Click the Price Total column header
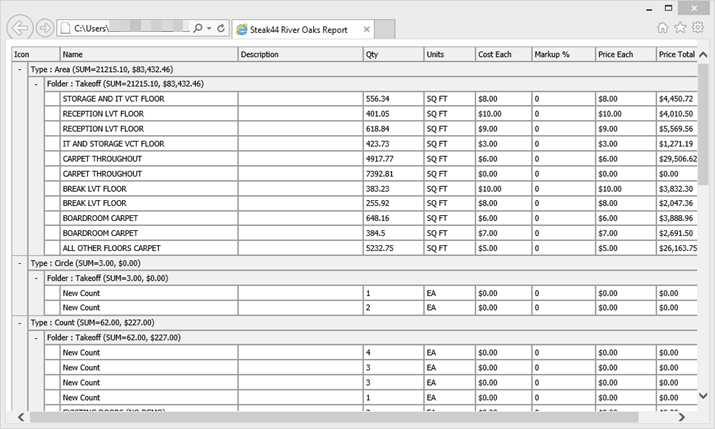 pyautogui.click(x=677, y=54)
